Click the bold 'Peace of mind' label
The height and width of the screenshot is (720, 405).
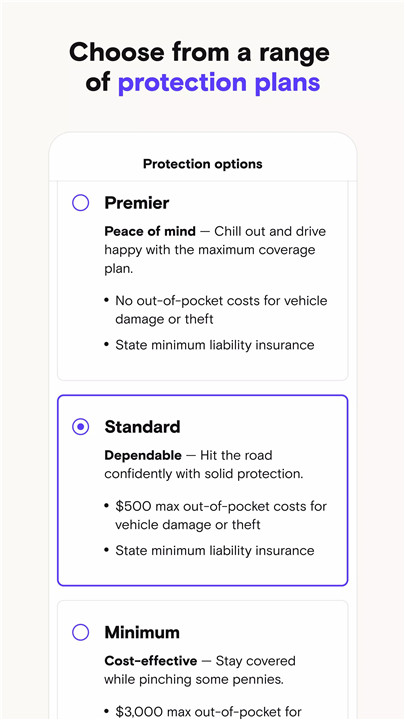click(150, 231)
